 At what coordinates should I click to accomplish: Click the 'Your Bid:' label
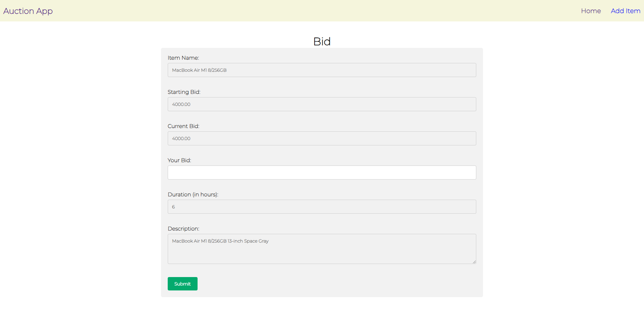point(179,160)
